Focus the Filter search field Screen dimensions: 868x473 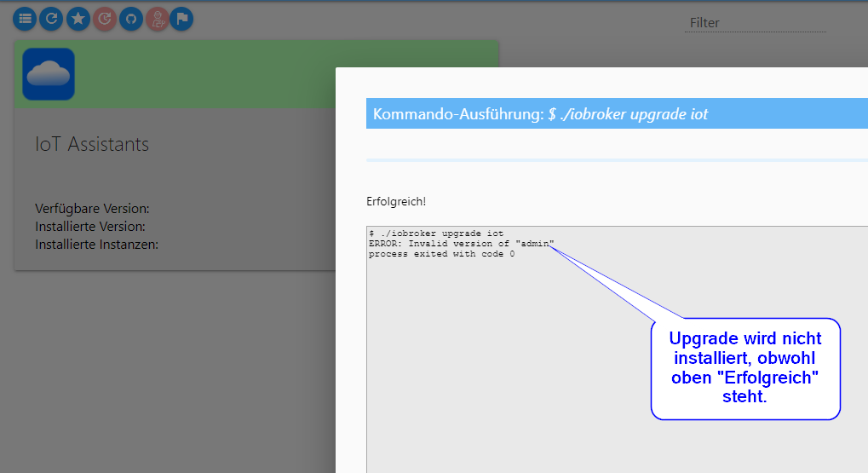point(755,23)
